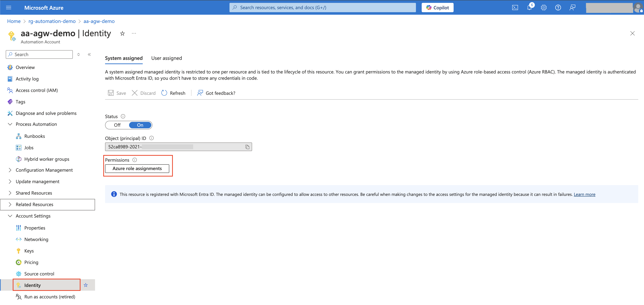Refresh the identity page
The height and width of the screenshot is (305, 644).
coord(173,93)
